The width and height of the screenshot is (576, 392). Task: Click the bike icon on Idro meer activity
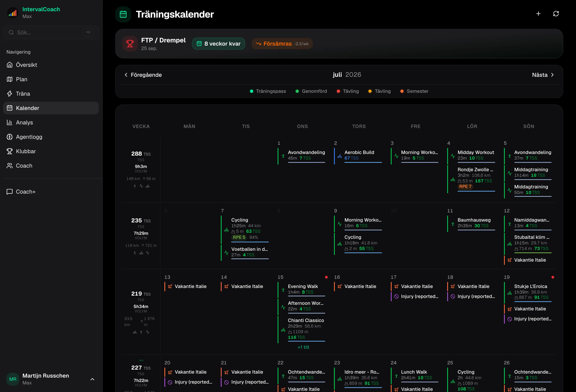(340, 379)
